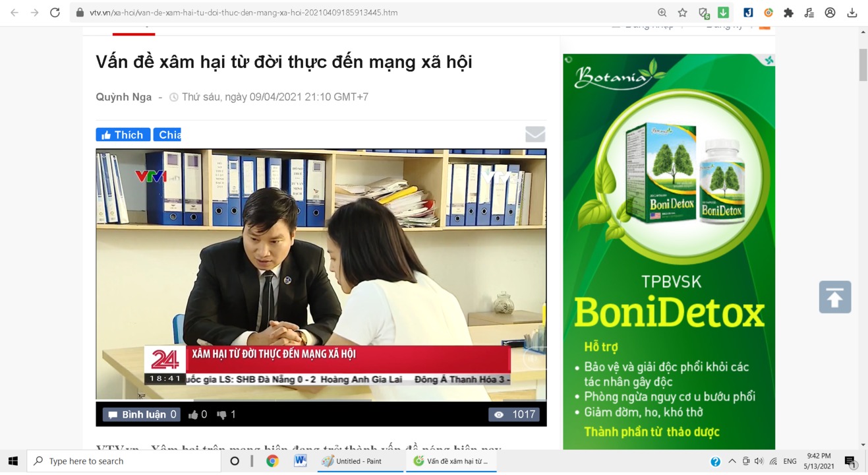Open the Extensions puzzle piece menu
This screenshot has height=475, width=868.
(789, 13)
